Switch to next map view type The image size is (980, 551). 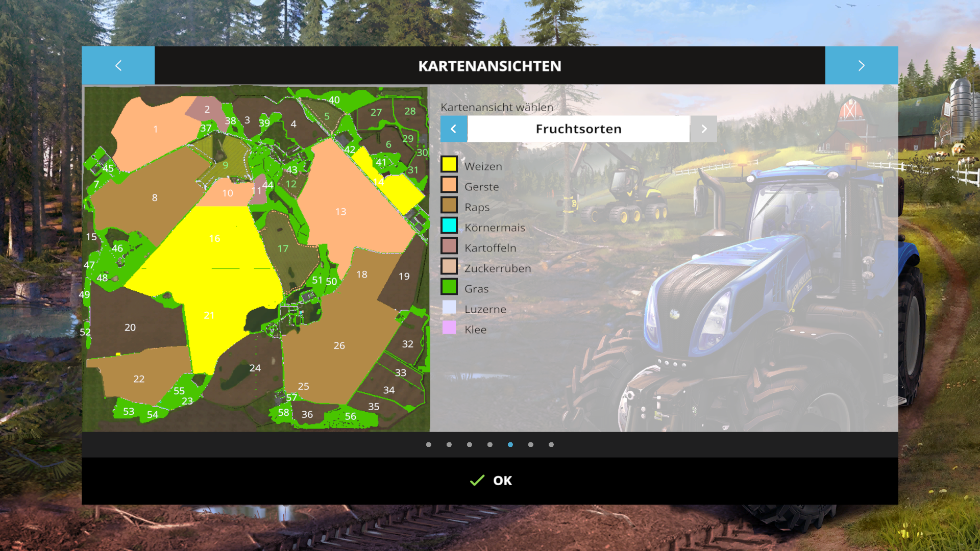(704, 129)
